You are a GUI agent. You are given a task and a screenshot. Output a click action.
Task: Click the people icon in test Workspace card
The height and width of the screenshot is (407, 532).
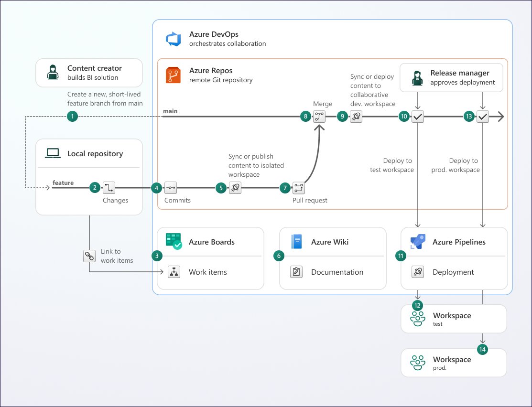click(x=418, y=319)
